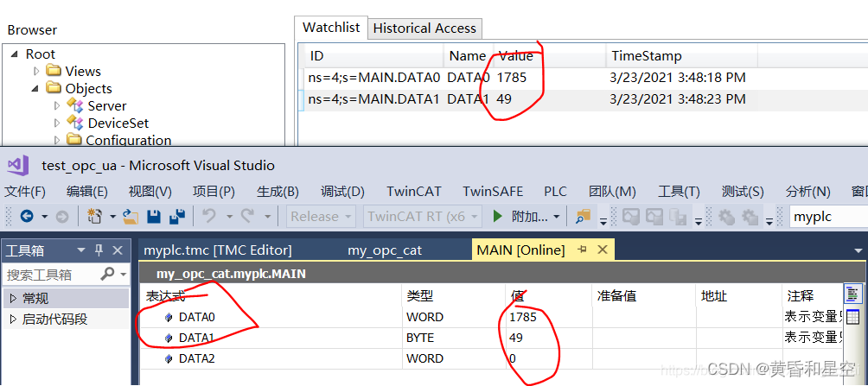The height and width of the screenshot is (386, 868).
Task: Expand the Views tree node
Action: pyautogui.click(x=36, y=71)
